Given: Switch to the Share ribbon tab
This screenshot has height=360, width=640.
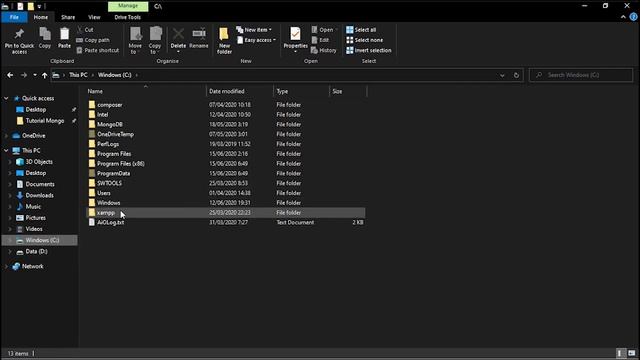Looking at the screenshot, I should (x=68, y=17).
